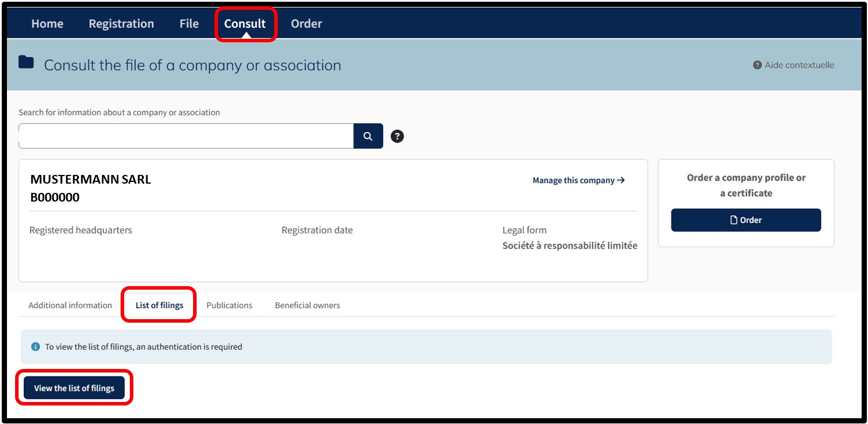This screenshot has height=424, width=868.
Task: Click the folder icon beside page title
Action: [x=26, y=62]
